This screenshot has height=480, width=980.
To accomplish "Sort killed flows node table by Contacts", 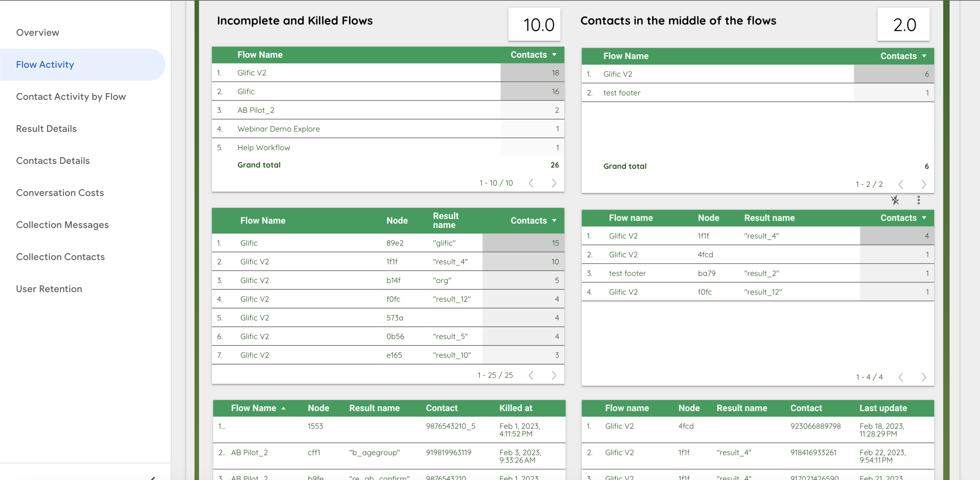I will (533, 220).
